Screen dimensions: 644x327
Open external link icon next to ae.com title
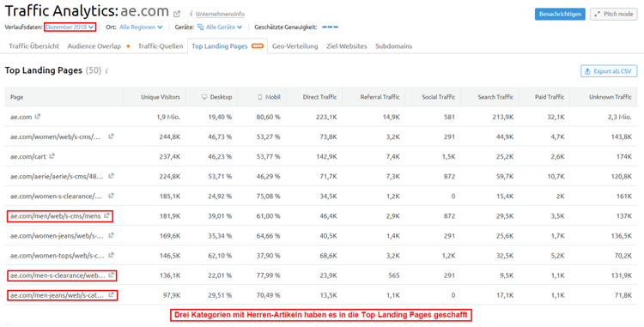pyautogui.click(x=177, y=14)
